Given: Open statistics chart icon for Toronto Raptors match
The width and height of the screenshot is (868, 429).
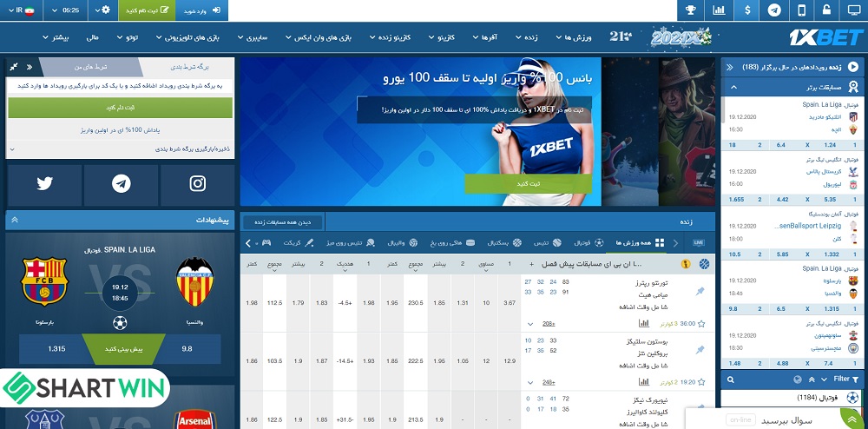Looking at the screenshot, I should coord(644,323).
